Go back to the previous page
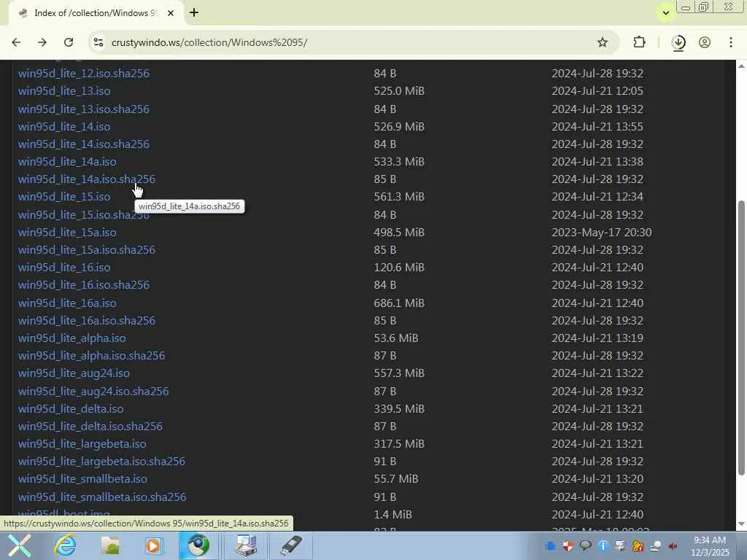 16,42
